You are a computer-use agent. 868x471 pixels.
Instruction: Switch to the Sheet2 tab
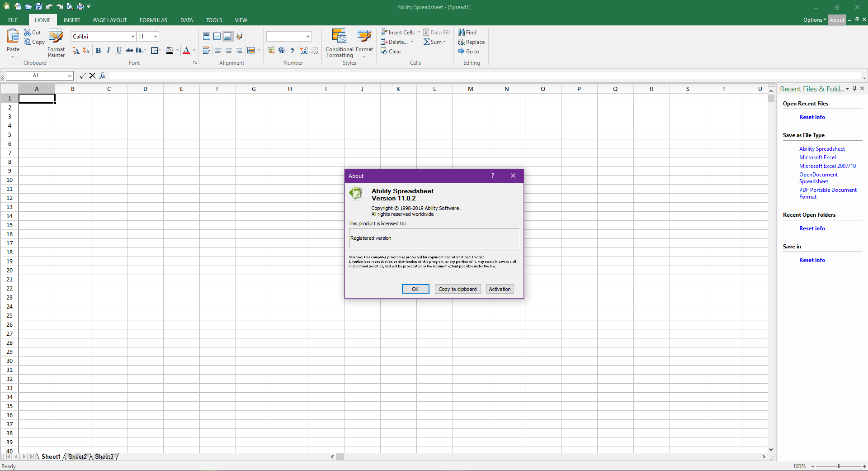(77, 457)
